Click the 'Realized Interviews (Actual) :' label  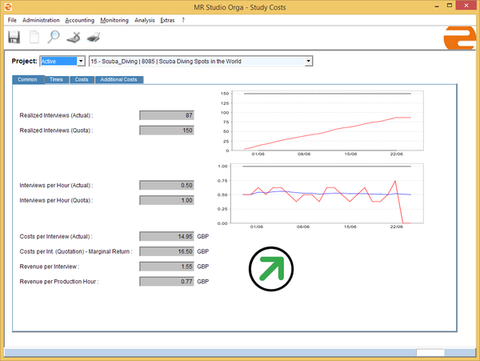coord(56,115)
